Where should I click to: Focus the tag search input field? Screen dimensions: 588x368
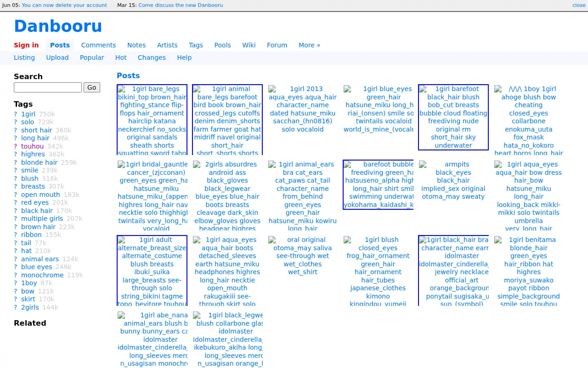point(48,87)
